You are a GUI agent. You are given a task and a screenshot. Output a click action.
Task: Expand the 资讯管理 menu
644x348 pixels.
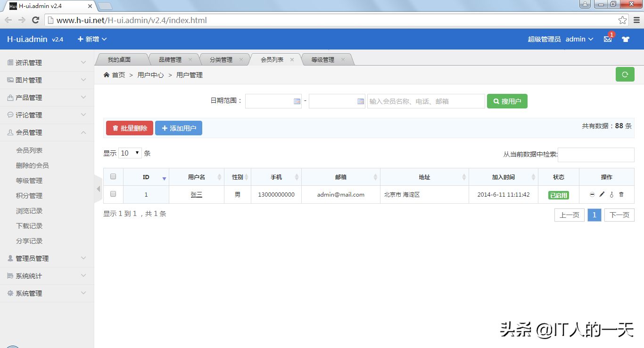(x=47, y=63)
